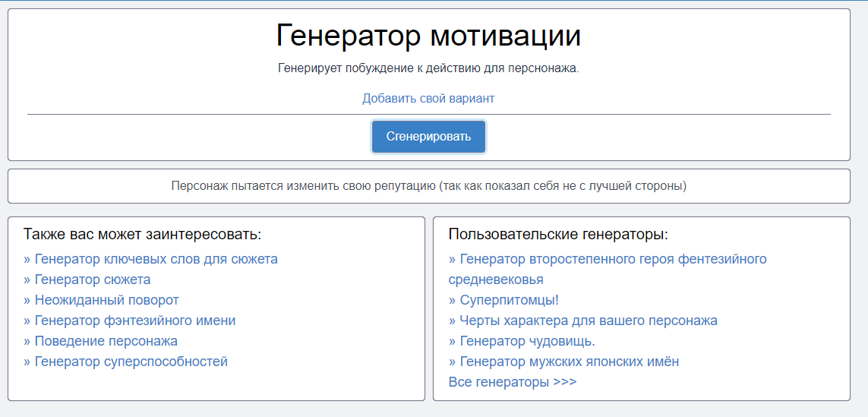Click the Сгенерировать button
The width and height of the screenshot is (868, 417).
tap(428, 137)
